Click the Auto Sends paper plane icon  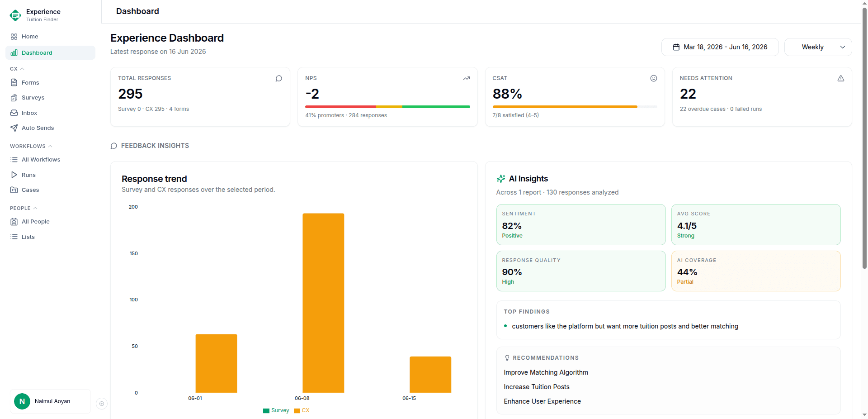point(14,128)
